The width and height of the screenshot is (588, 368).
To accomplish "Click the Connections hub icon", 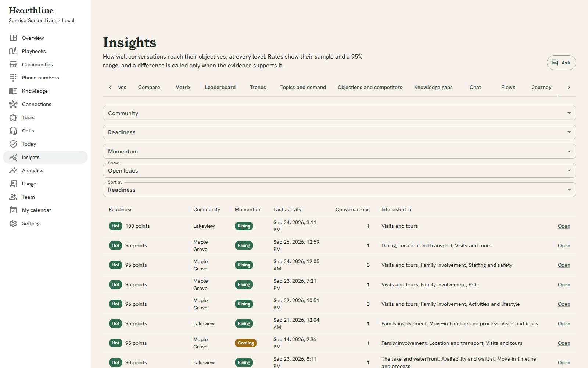I will click(x=13, y=104).
